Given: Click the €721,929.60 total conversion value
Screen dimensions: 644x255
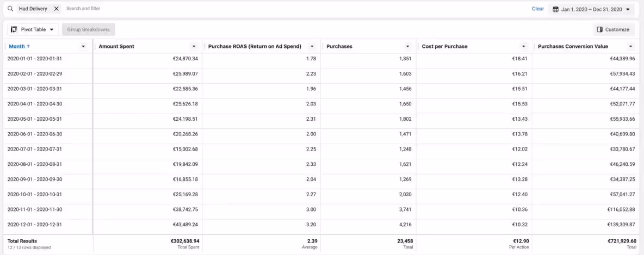Looking at the screenshot, I should point(622,241).
